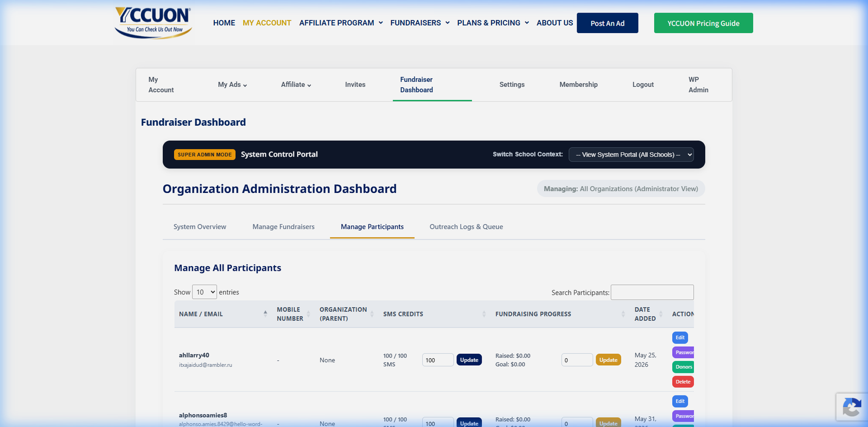Focus the Search Participants field
Viewport: 868px width, 427px height.
(x=652, y=292)
